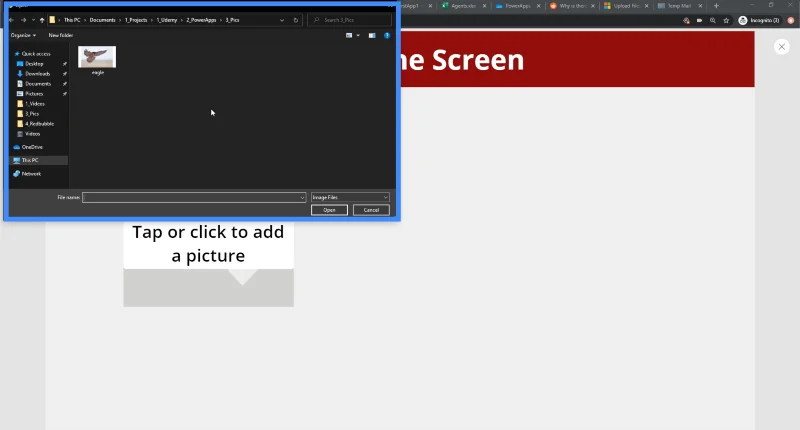
Task: Open the view options dropdown arrow
Action: (x=358, y=35)
